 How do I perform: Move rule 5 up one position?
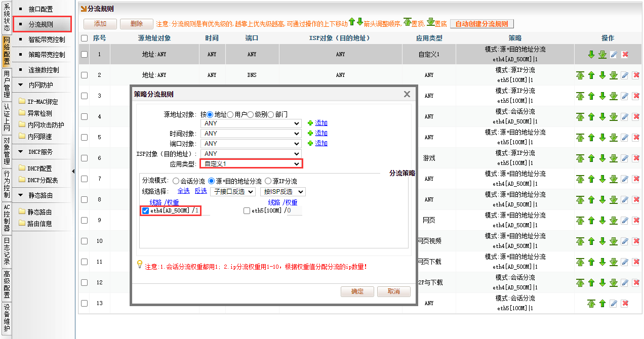tap(591, 138)
